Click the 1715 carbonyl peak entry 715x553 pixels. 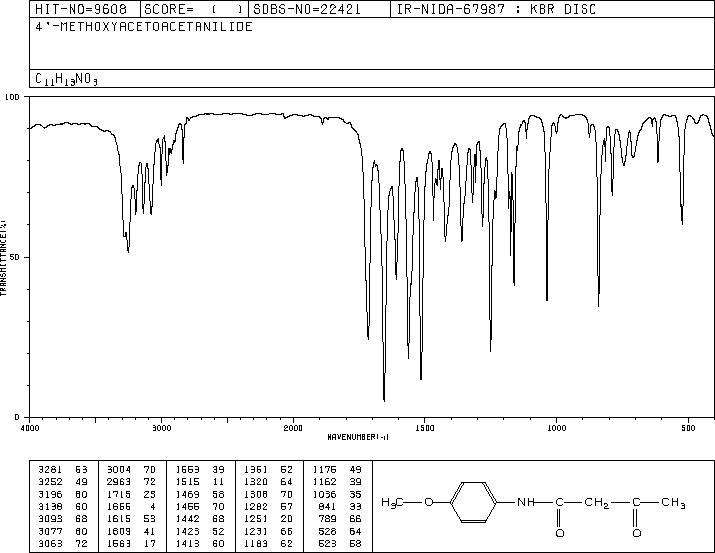131,494
